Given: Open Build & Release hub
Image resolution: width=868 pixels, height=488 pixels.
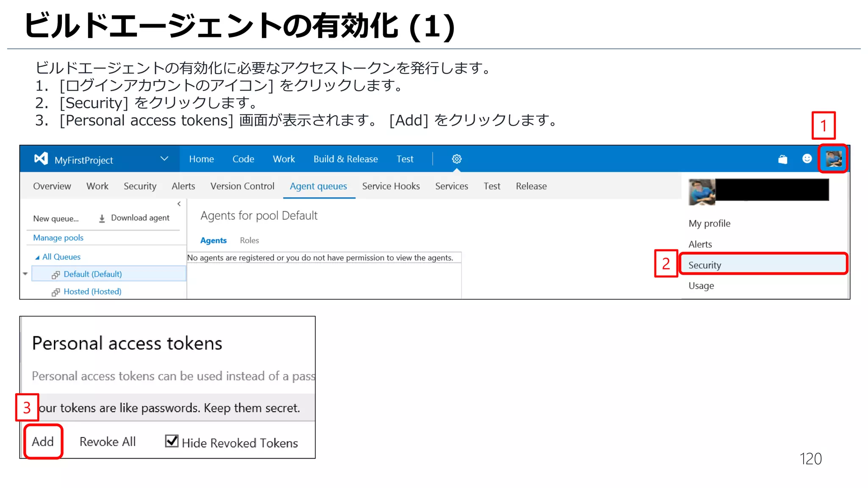Looking at the screenshot, I should (x=345, y=159).
